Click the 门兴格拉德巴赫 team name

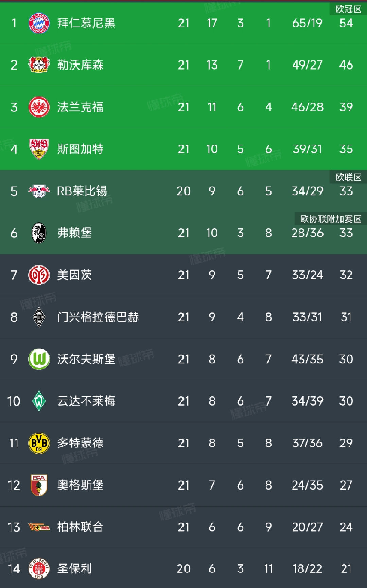point(98,317)
